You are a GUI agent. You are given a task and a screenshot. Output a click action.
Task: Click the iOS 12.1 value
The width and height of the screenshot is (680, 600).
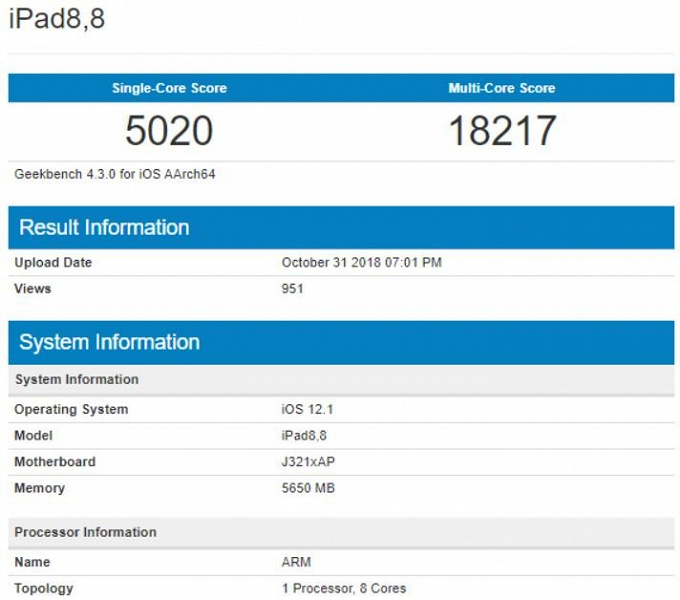(307, 409)
